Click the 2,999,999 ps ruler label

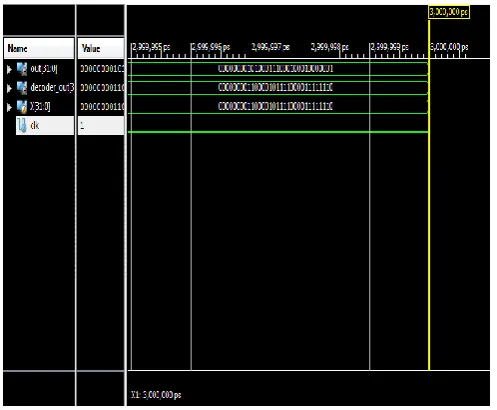coord(389,47)
